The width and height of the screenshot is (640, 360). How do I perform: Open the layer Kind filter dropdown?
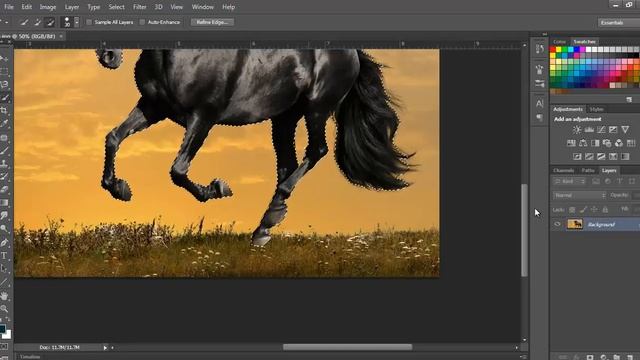(x=569, y=181)
